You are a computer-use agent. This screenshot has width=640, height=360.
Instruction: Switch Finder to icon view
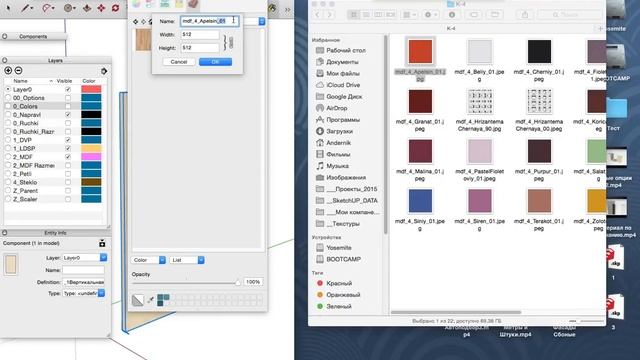pos(354,15)
